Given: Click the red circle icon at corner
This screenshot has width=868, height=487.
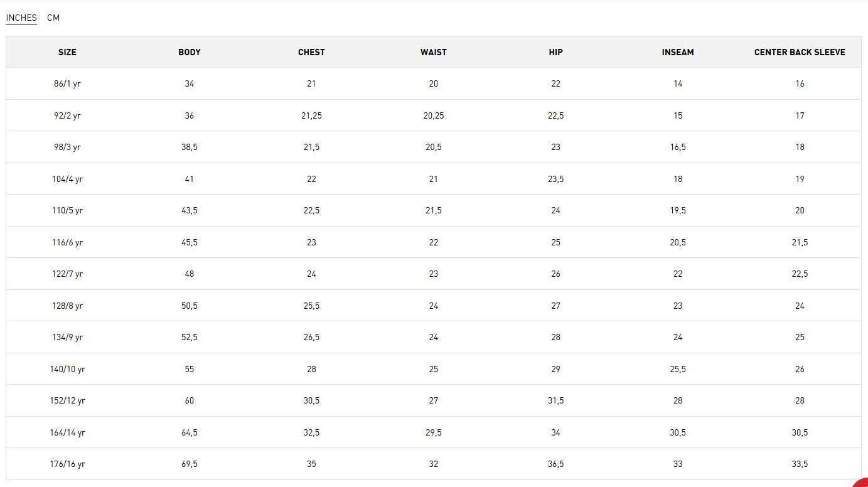Looking at the screenshot, I should click(862, 483).
